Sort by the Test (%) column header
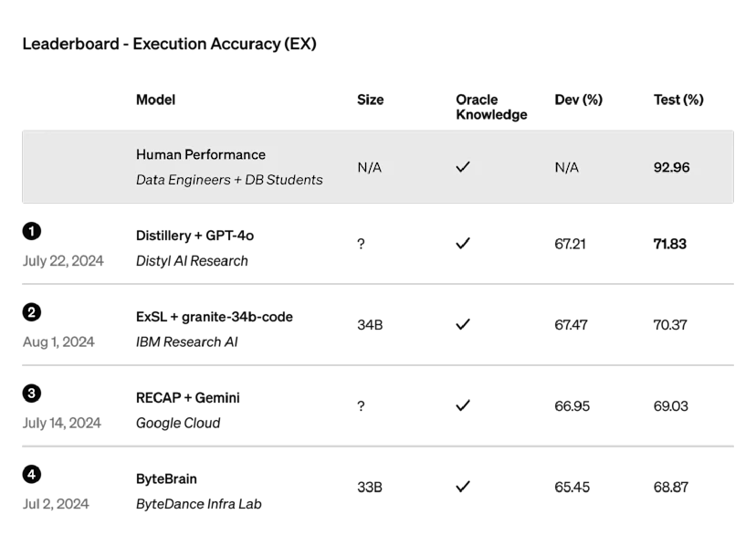Image resolution: width=756 pixels, height=546 pixels. point(678,100)
